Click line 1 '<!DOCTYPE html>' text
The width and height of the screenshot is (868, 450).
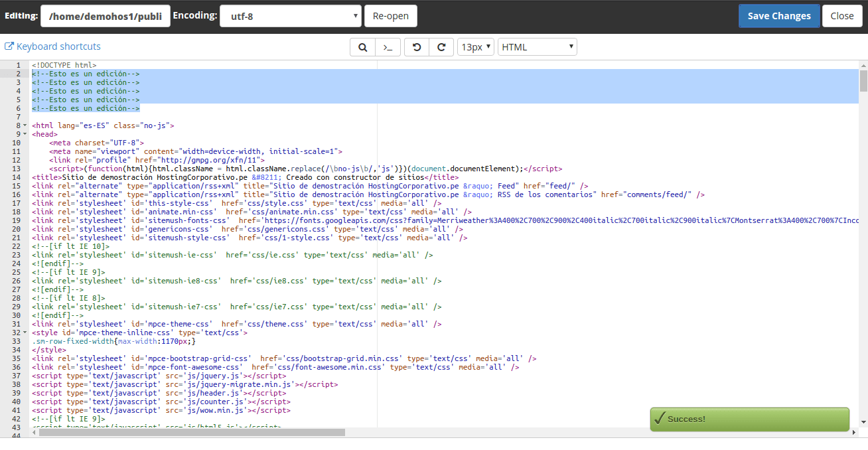[x=64, y=65]
